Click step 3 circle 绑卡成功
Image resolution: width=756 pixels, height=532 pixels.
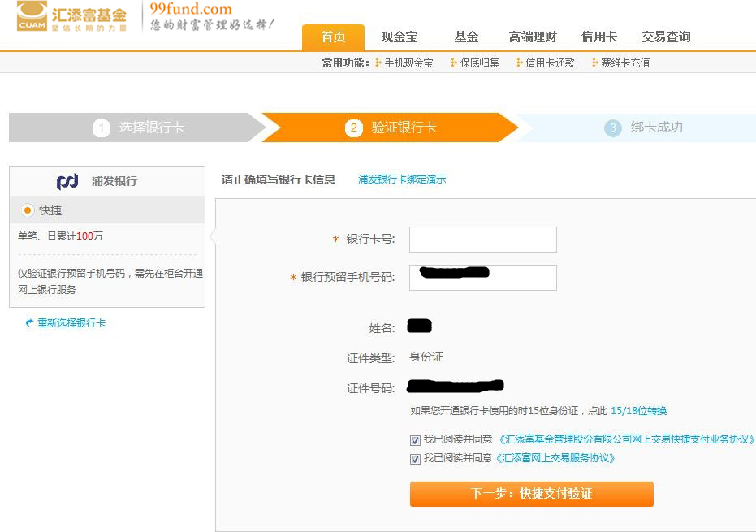[x=613, y=128]
